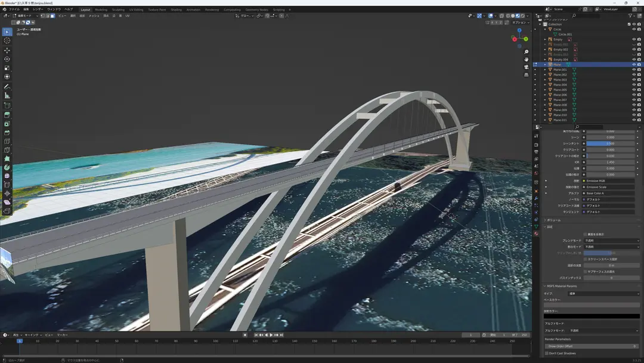Select the Shrink/Fatten tool
The height and width of the screenshot is (363, 644).
(x=7, y=193)
